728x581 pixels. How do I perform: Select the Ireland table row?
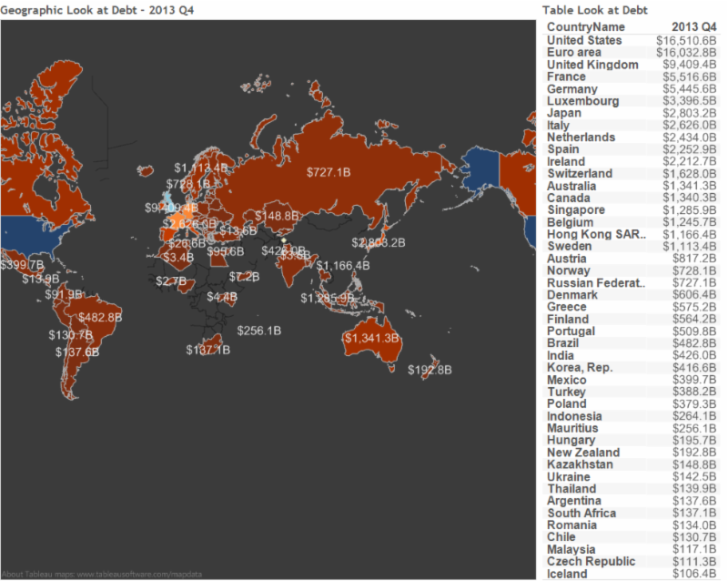click(x=632, y=162)
